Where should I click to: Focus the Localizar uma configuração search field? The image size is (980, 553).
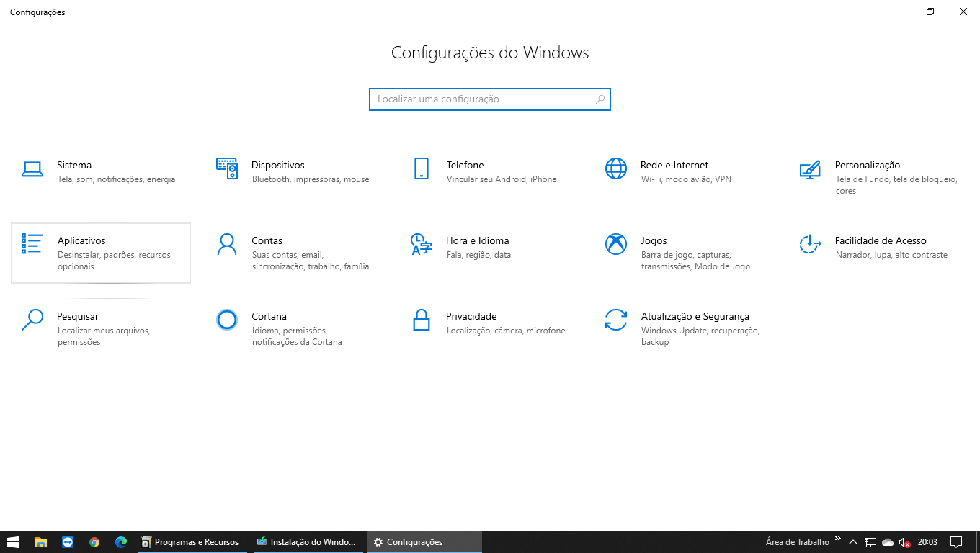(490, 99)
